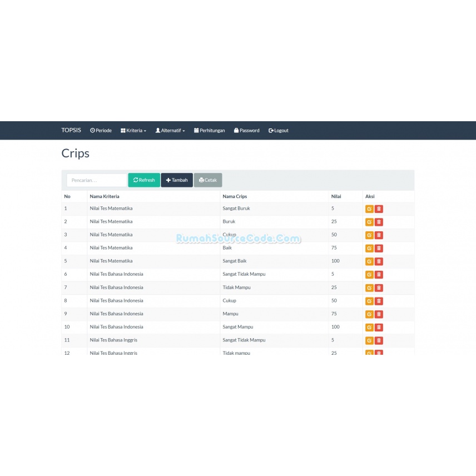Click the Tambah button
Viewport: 476px width, 476px height.
click(x=177, y=180)
